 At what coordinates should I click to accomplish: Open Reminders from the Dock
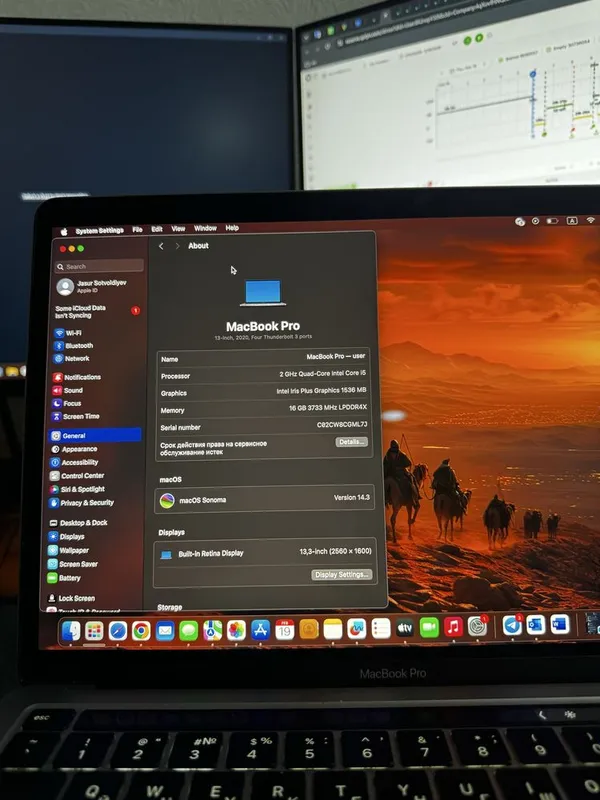pos(381,629)
